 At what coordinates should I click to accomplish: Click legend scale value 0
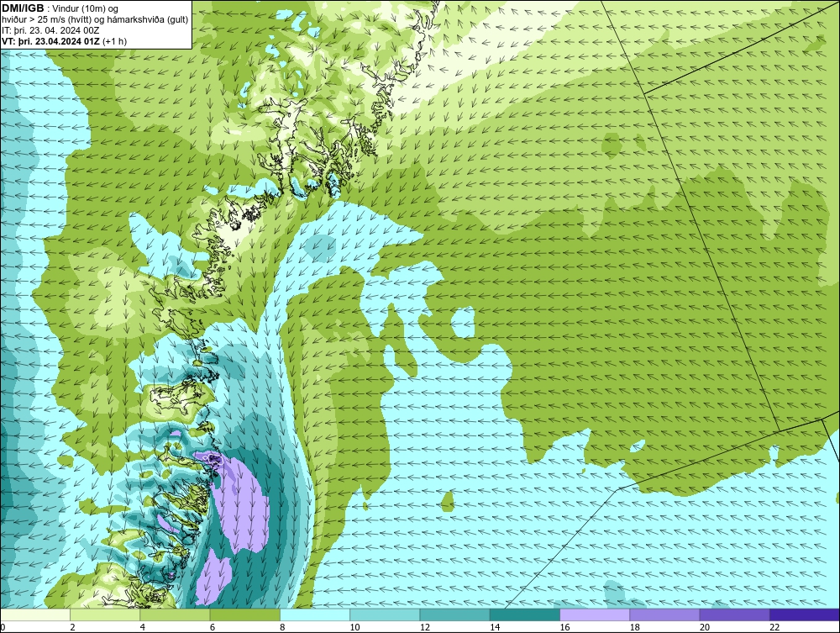3,628
